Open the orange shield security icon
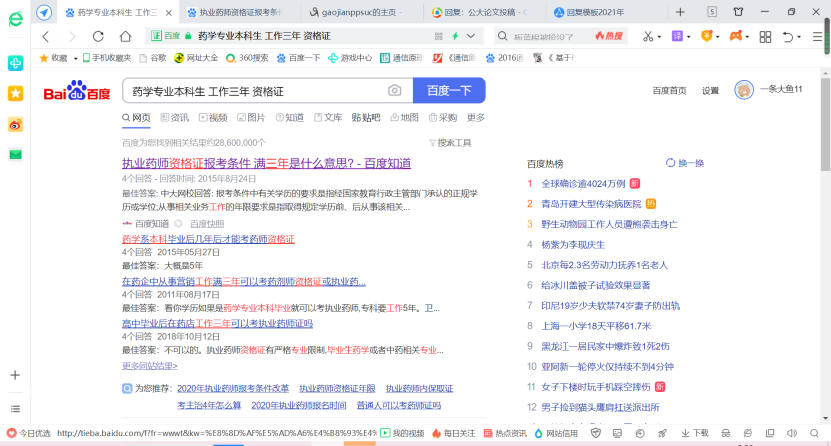831x446 pixels. [x=706, y=36]
